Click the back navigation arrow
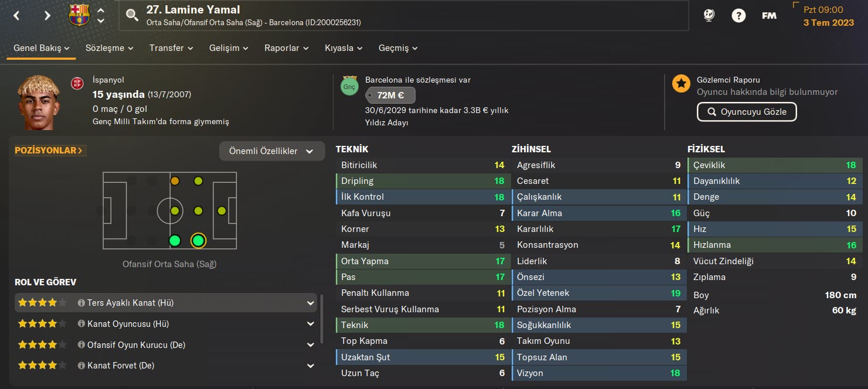The width and height of the screenshot is (868, 389). click(x=16, y=16)
